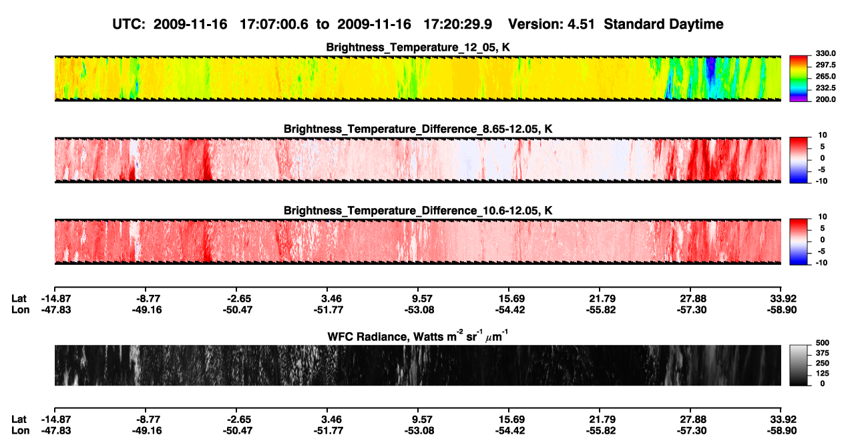Click the 500 tick on the WFC colorbar
Screen dimensions: 868x445
coord(822,343)
